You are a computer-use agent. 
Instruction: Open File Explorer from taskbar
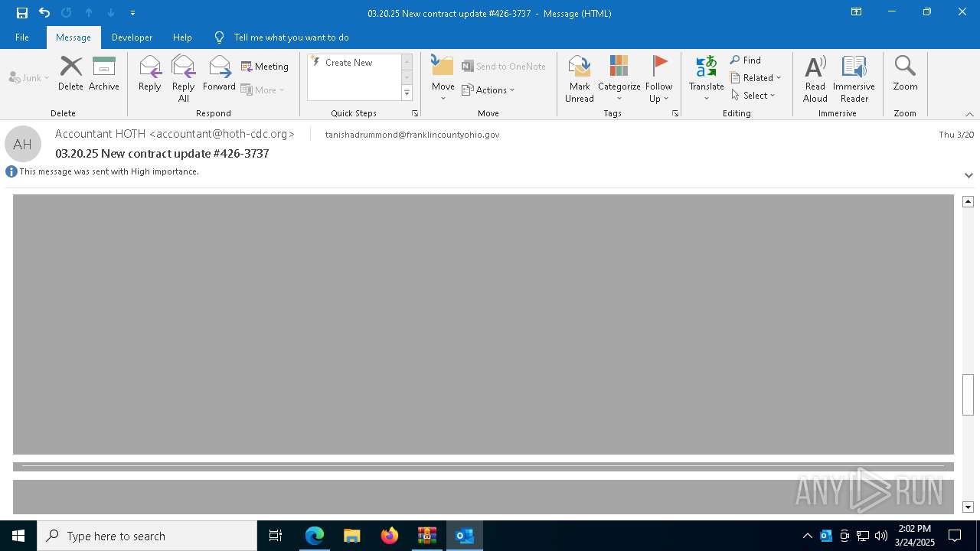[x=351, y=536]
